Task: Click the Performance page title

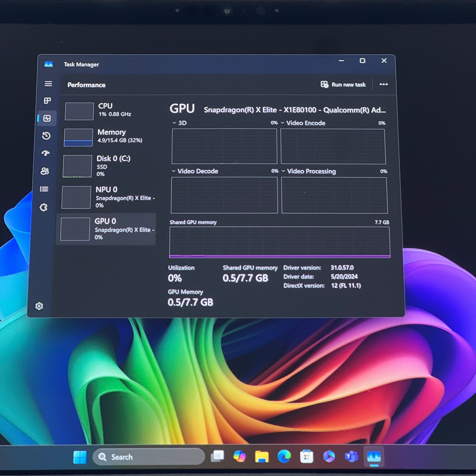Action: pyautogui.click(x=86, y=85)
